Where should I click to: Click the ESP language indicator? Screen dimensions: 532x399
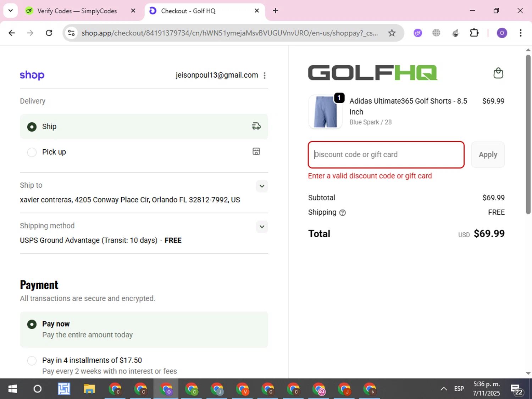tap(459, 389)
